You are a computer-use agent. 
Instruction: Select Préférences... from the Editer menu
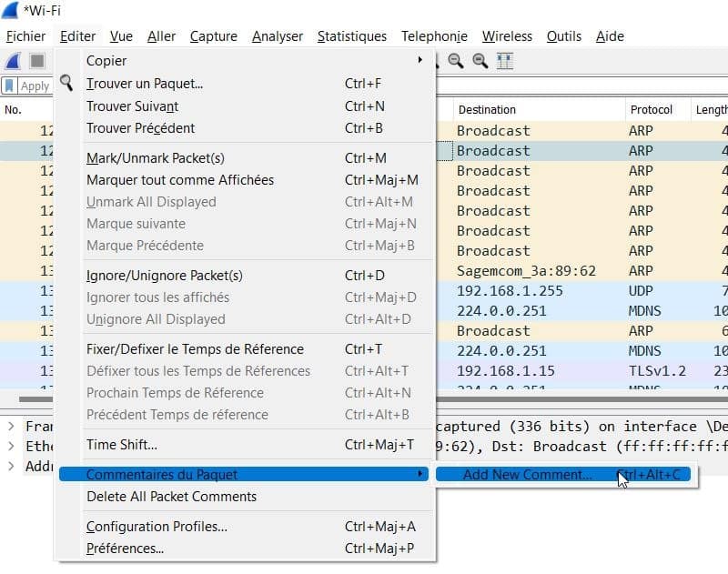click(x=125, y=549)
